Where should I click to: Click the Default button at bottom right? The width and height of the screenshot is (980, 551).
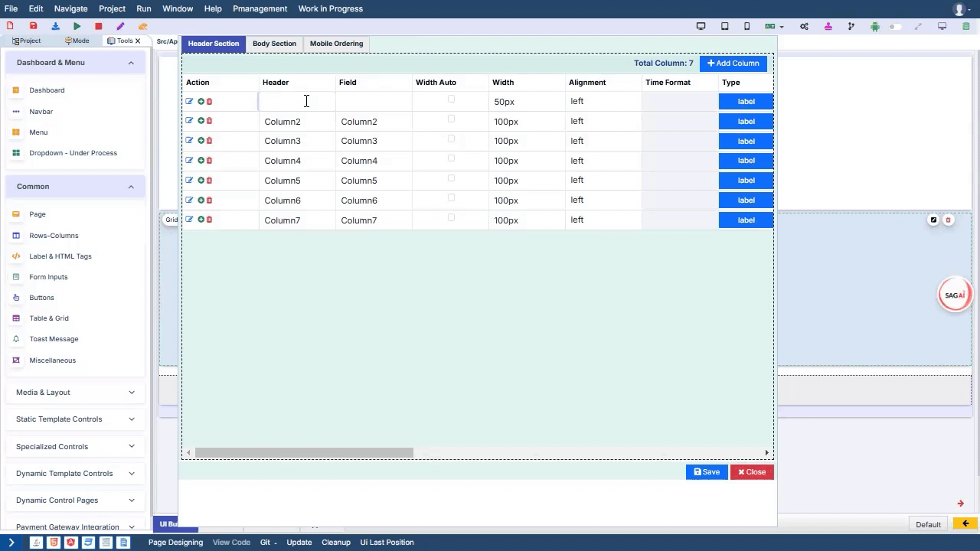tap(928, 524)
